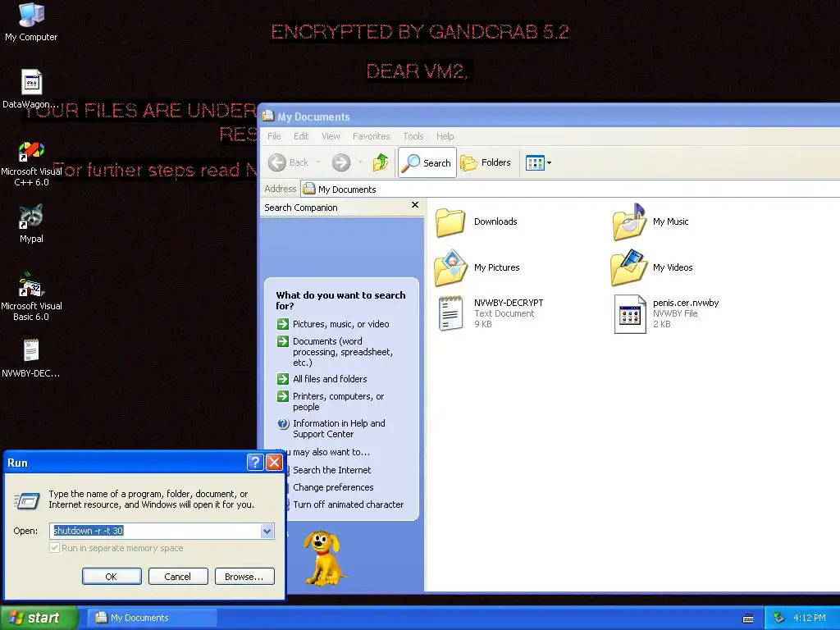Viewport: 840px width, 630px height.
Task: Go up one folder level
Action: pos(381,162)
